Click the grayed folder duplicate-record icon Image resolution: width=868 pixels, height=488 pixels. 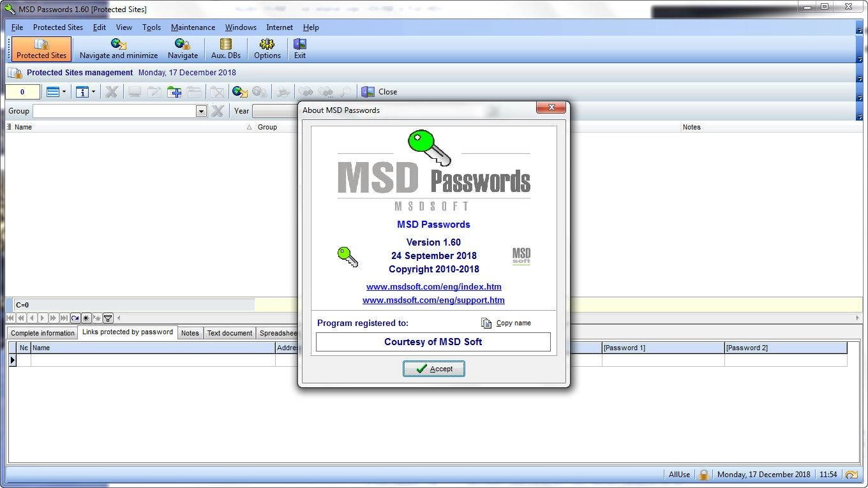[x=193, y=92]
